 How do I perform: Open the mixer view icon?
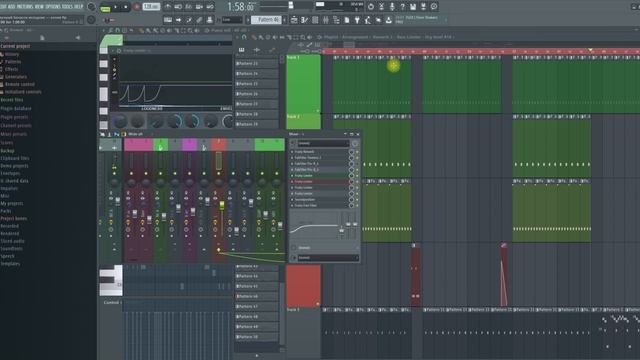click(326, 20)
